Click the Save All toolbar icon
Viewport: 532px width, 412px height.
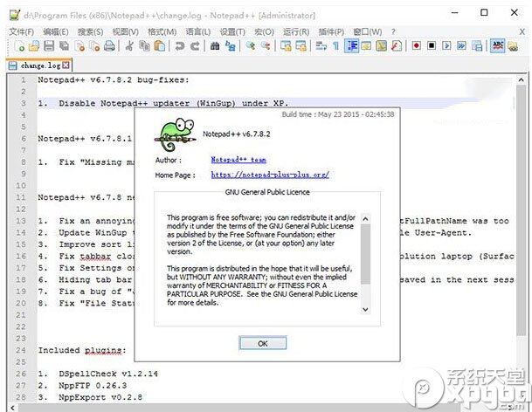coord(65,45)
